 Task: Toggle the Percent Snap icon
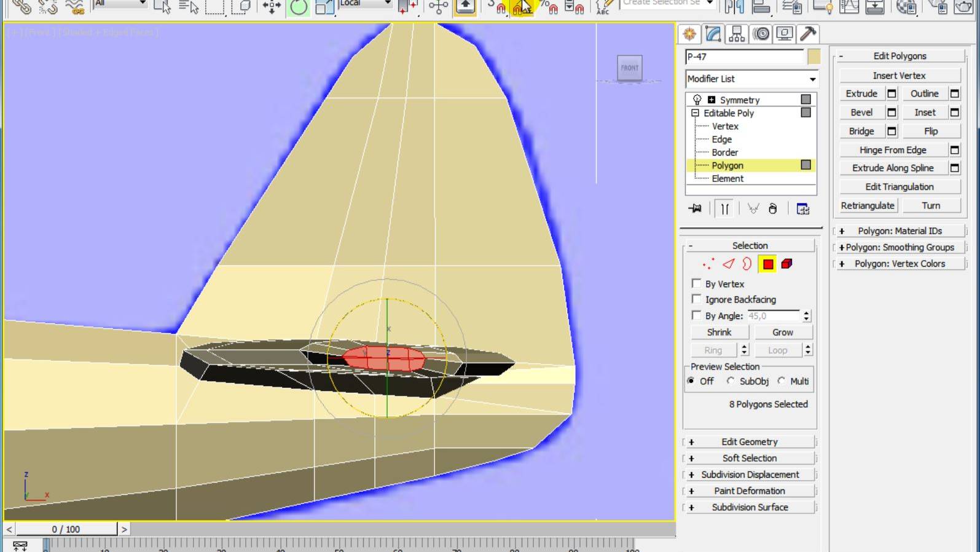coord(549,7)
